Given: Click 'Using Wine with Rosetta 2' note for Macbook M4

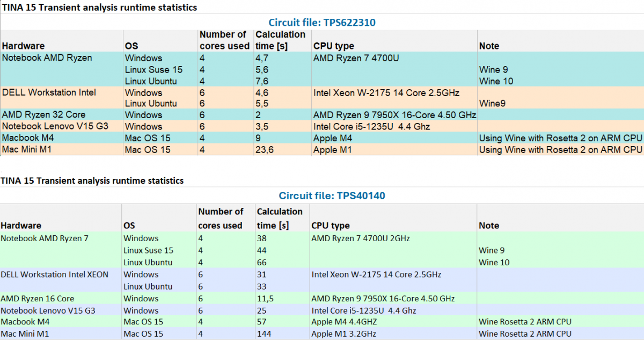Looking at the screenshot, I should 560,138.
